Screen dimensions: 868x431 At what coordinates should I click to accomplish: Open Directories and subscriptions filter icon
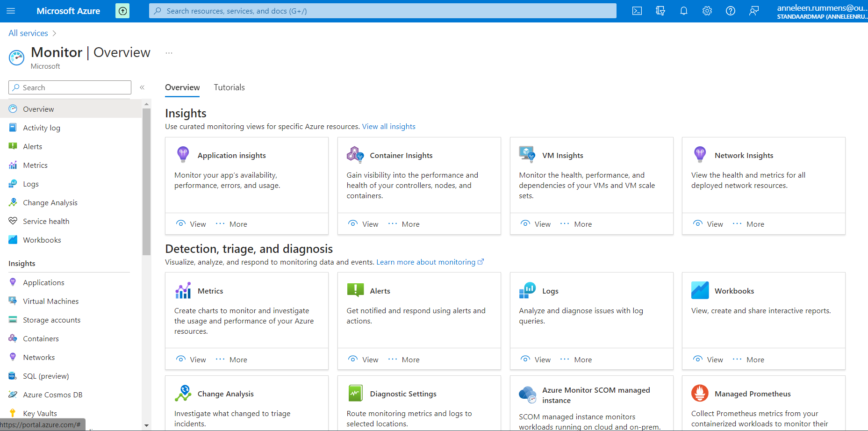(660, 11)
